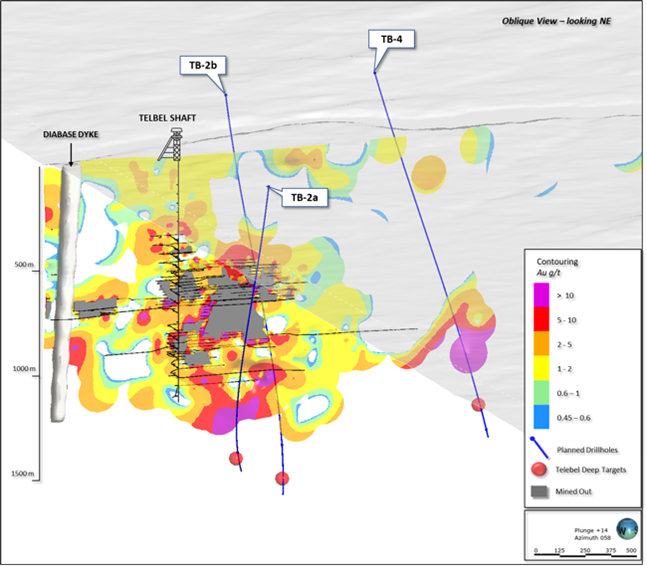Click the Mined Out legend text
Image resolution: width=647 pixels, height=566 pixels.
coord(574,491)
